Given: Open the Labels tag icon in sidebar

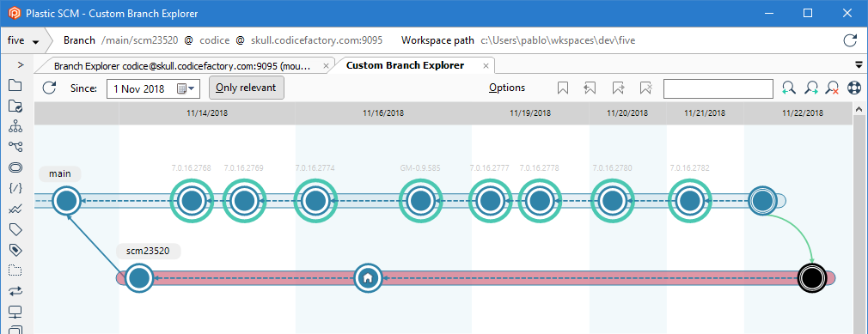Looking at the screenshot, I should pos(15,228).
